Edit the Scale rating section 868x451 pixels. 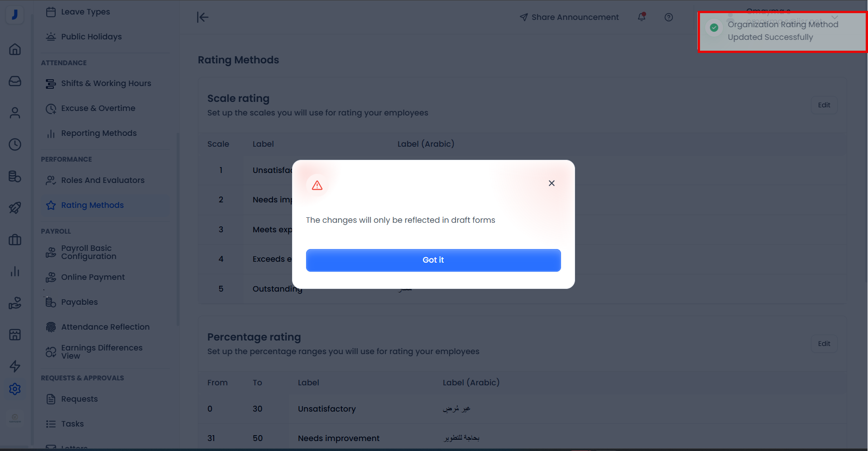tap(824, 105)
